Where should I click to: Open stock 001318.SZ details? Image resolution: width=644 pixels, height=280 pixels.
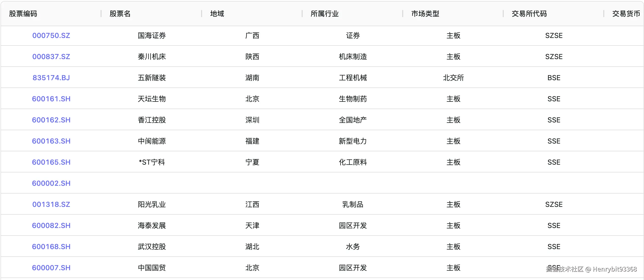pyautogui.click(x=51, y=205)
